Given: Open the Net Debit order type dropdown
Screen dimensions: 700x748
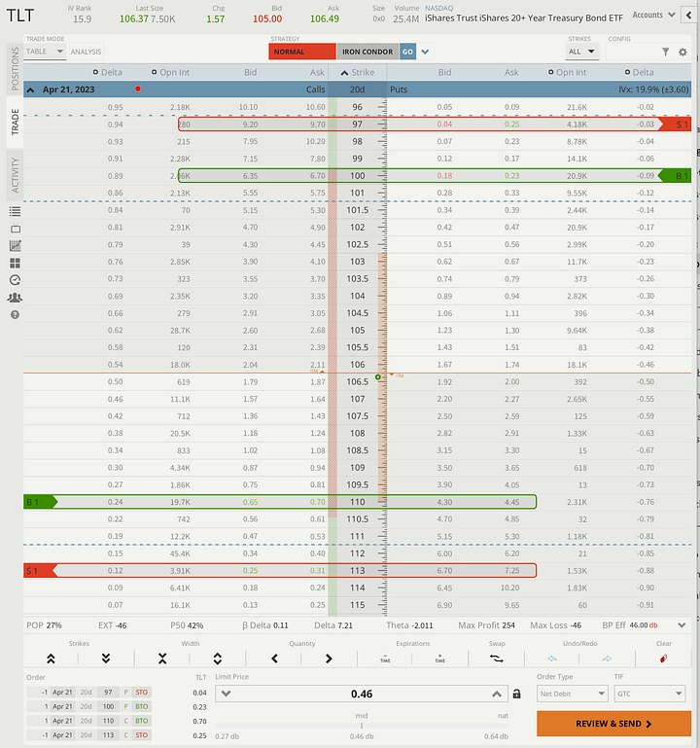Looking at the screenshot, I should coord(573,694).
